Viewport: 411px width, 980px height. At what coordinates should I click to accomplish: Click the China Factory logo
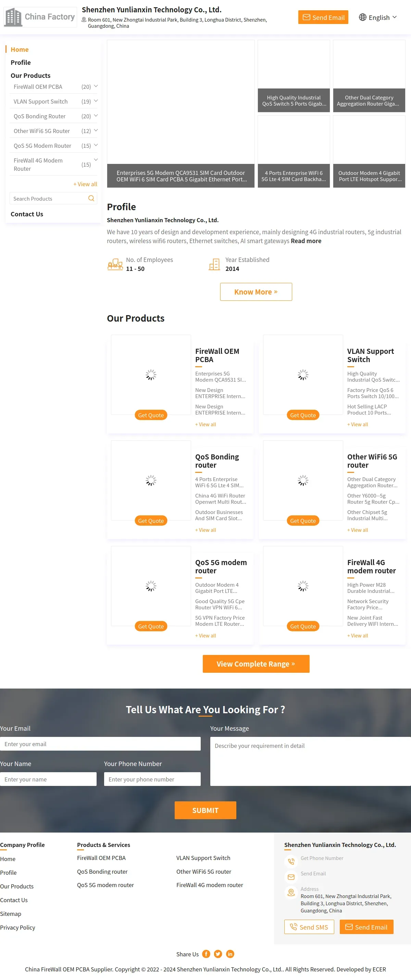point(40,17)
